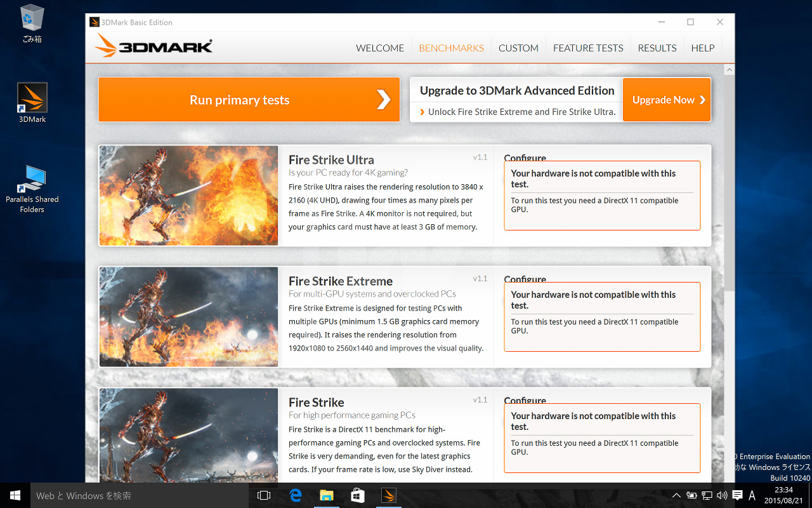Image resolution: width=812 pixels, height=508 pixels.
Task: Go to the WELCOME tab
Action: coord(380,48)
